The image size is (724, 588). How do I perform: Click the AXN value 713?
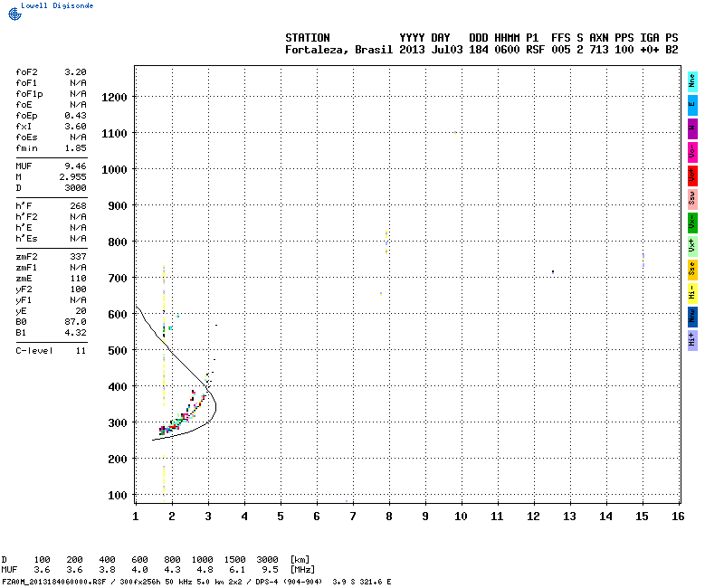click(599, 50)
